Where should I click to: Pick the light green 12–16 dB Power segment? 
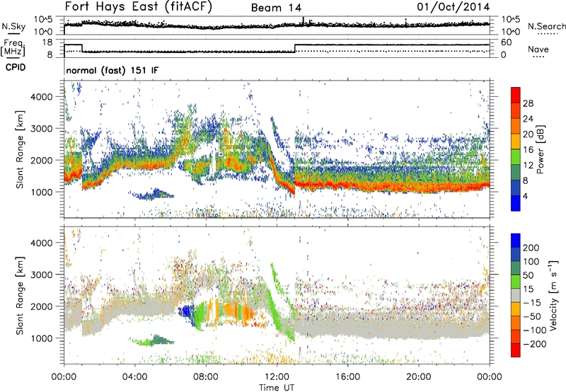(x=516, y=156)
